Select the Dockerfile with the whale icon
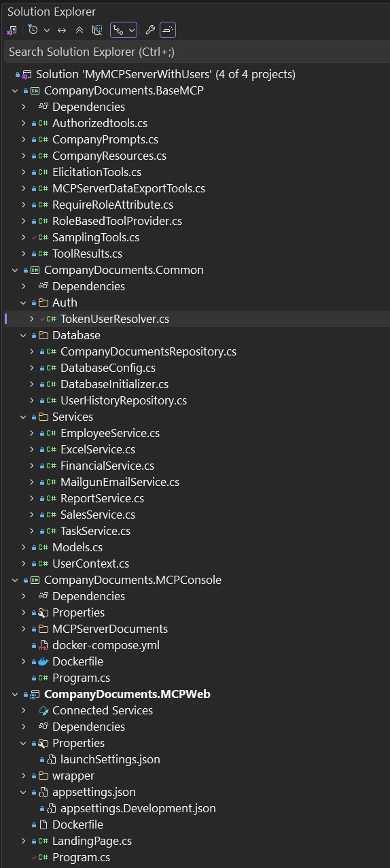 point(77,661)
